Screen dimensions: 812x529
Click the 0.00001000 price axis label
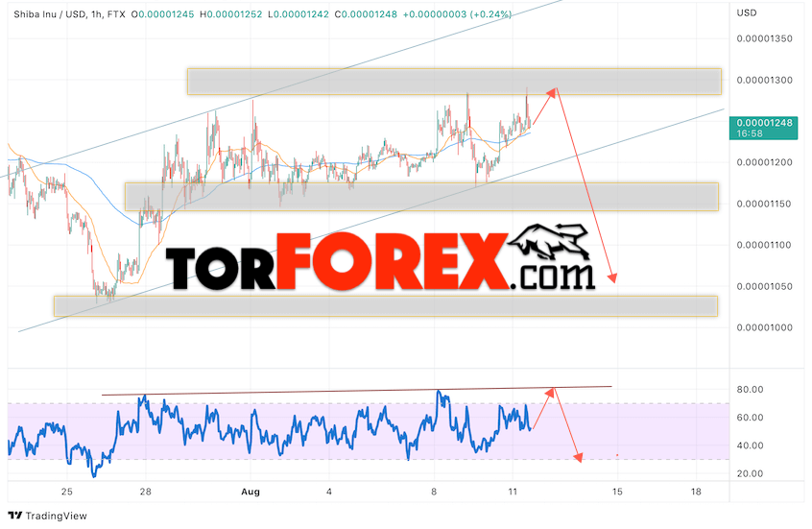pos(764,328)
